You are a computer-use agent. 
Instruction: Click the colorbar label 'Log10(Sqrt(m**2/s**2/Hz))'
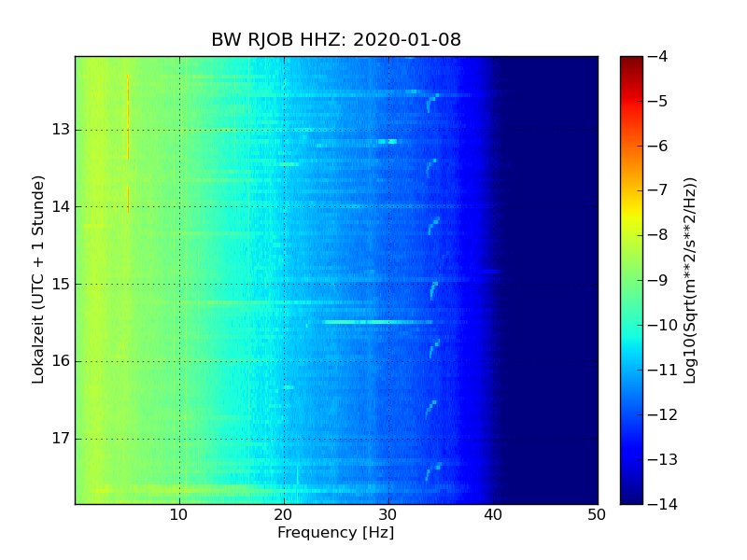click(689, 280)
